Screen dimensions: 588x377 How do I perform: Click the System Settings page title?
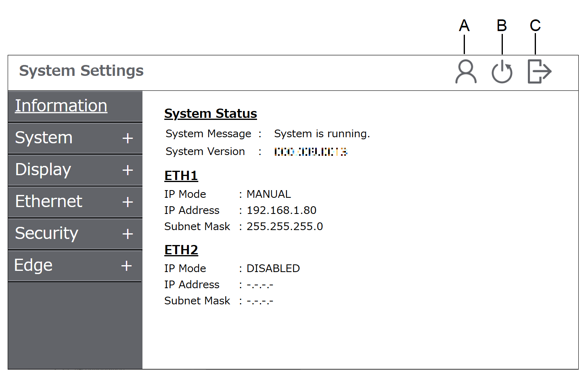pos(81,71)
